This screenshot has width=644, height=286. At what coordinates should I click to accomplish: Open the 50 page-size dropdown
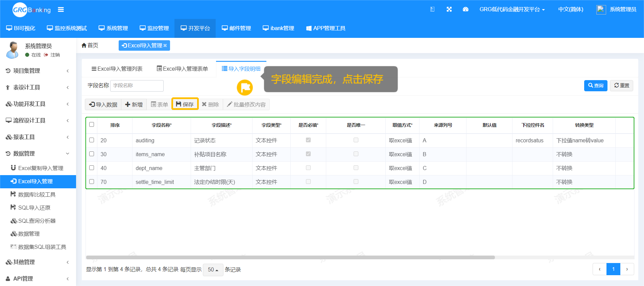(x=213, y=270)
